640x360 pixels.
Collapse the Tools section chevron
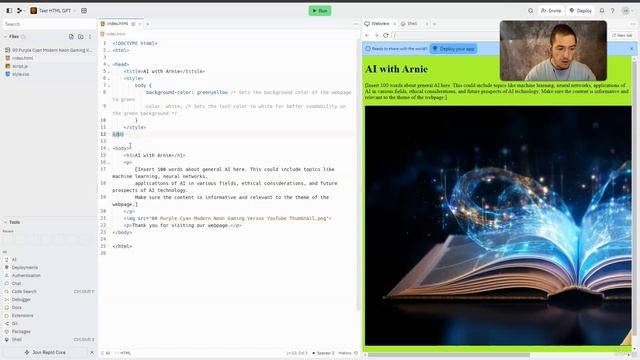coord(5,222)
